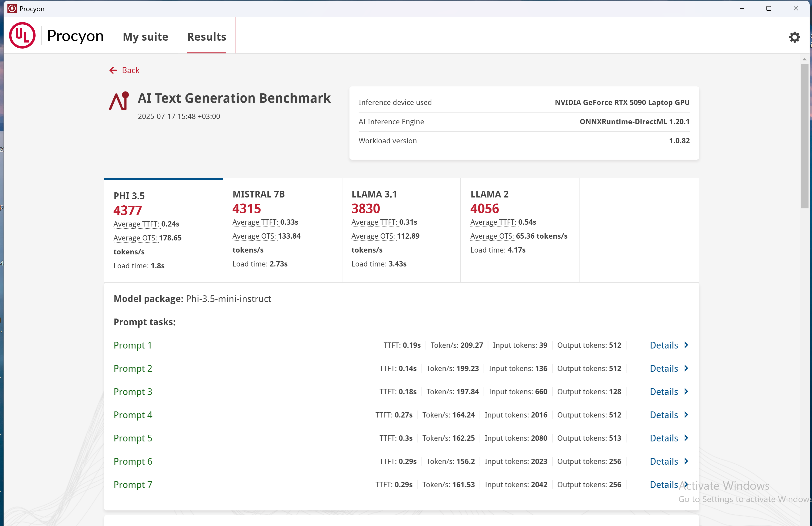
Task: Click the Prompt 6 label
Action: tap(133, 461)
